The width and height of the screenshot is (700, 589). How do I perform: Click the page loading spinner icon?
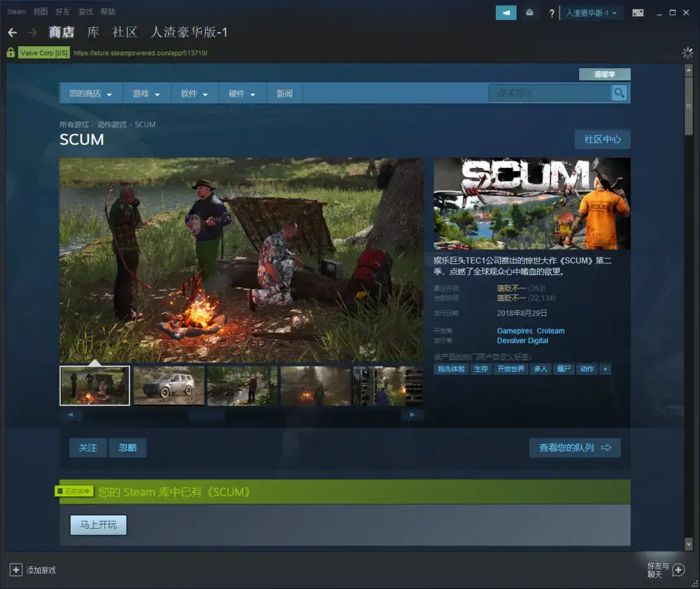coord(688,53)
